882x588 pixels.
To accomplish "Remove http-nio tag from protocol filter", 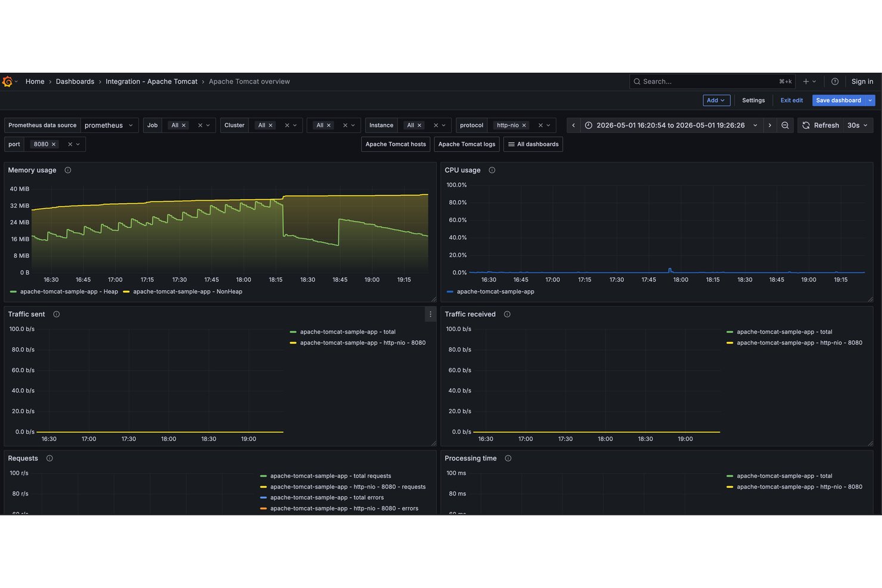I will (524, 125).
